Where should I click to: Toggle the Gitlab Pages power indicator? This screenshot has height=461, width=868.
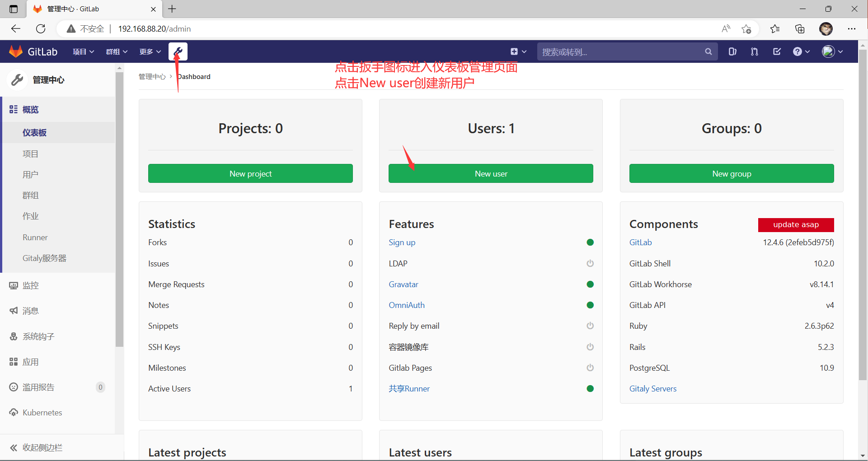590,368
